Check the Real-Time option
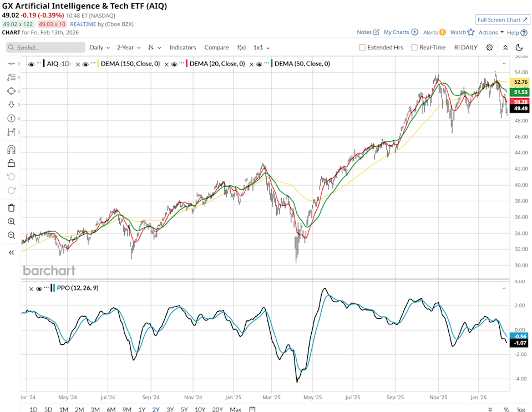 click(413, 47)
